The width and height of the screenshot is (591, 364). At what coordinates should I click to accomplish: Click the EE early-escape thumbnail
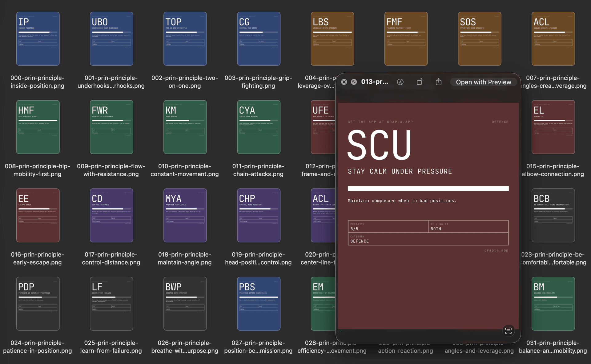pyautogui.click(x=38, y=215)
